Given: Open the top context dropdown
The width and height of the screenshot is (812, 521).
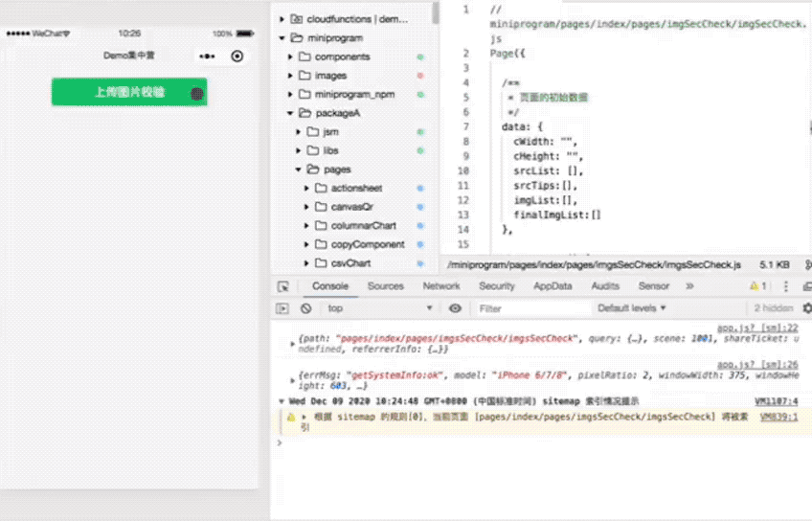Looking at the screenshot, I should click(x=379, y=308).
